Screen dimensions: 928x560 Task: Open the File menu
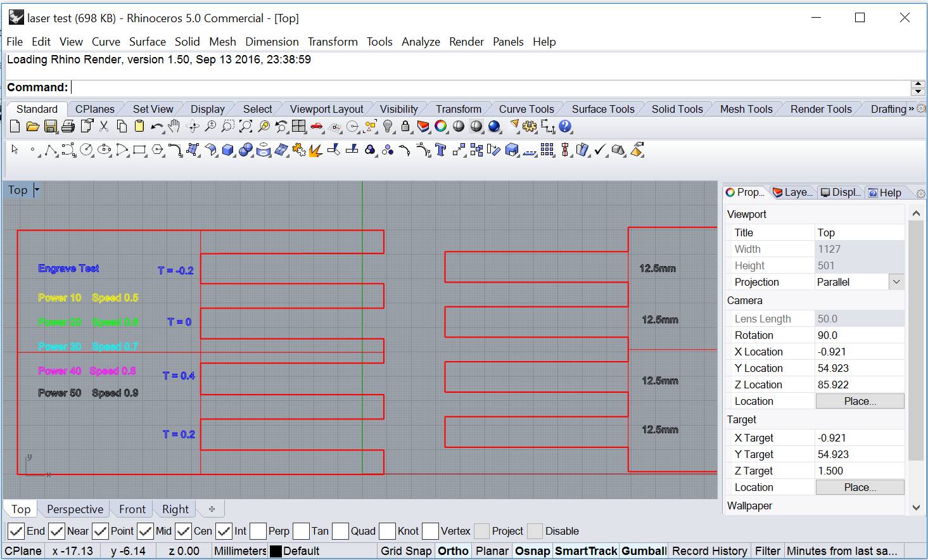(x=15, y=41)
